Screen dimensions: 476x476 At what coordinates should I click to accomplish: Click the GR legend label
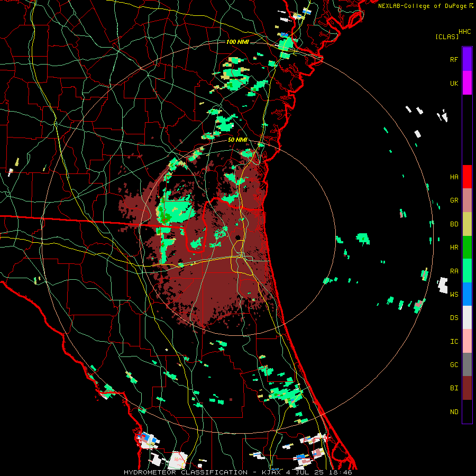(454, 200)
